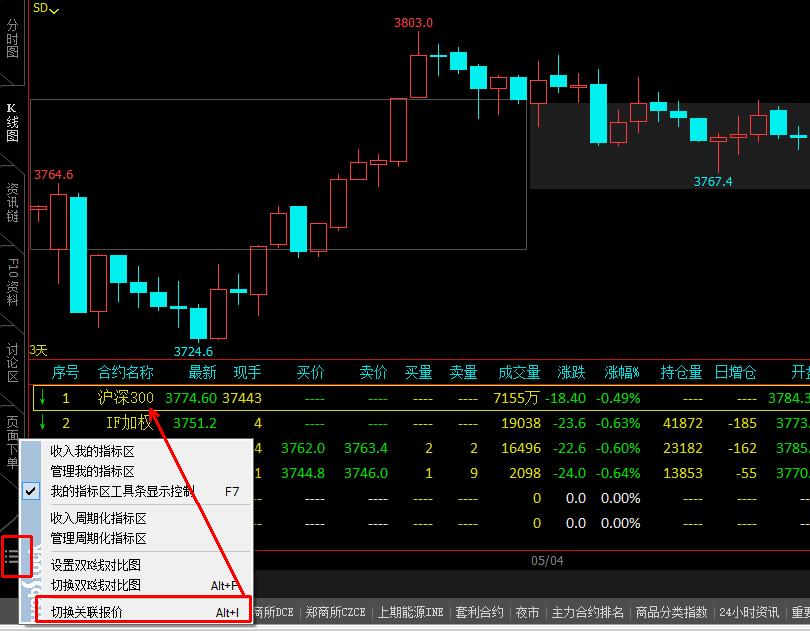Open the 资讯链 side tab
The width and height of the screenshot is (810, 631).
pos(12,202)
